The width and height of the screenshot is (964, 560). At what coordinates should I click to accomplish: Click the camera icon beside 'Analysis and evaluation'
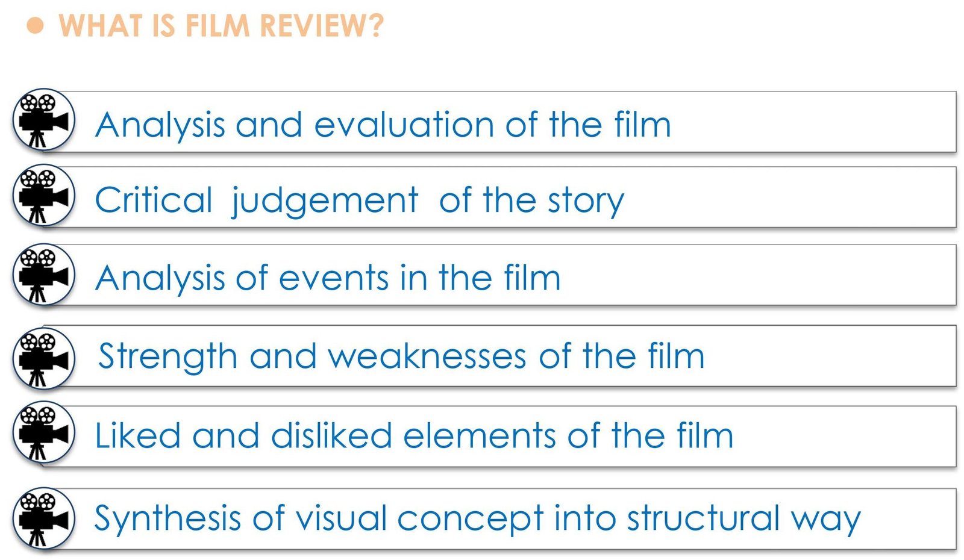click(x=43, y=120)
